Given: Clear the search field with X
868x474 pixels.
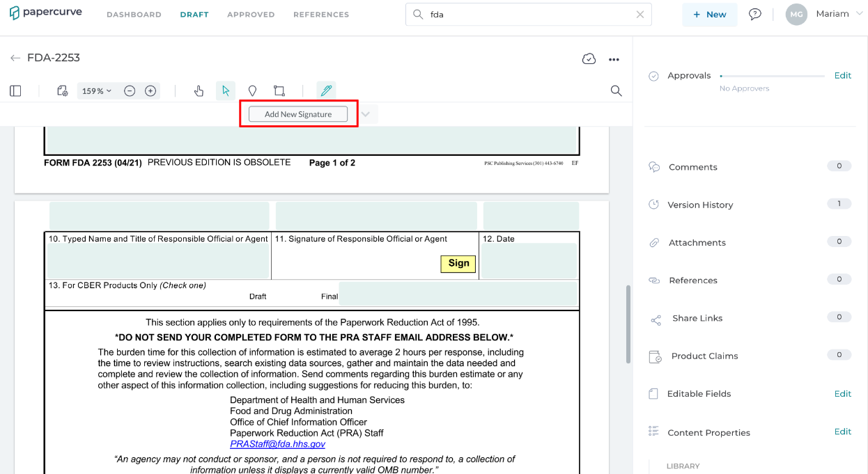Looking at the screenshot, I should (640, 14).
